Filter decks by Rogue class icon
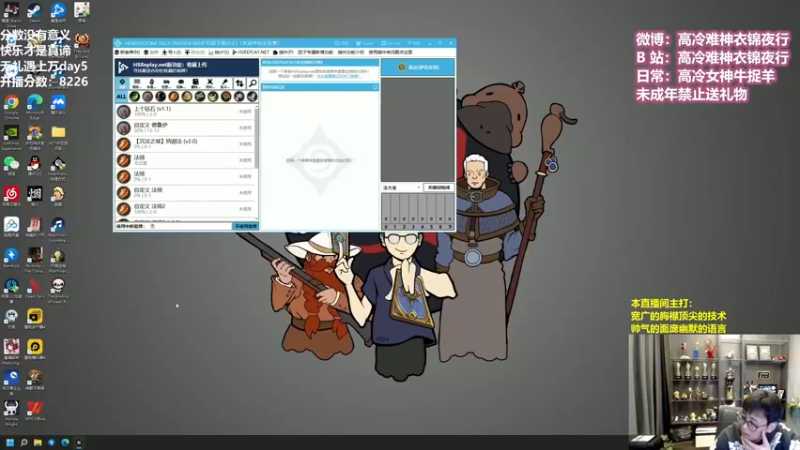 (213, 96)
